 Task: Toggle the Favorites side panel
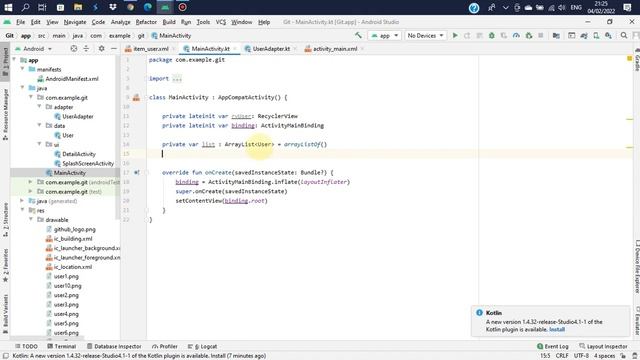(x=5, y=264)
